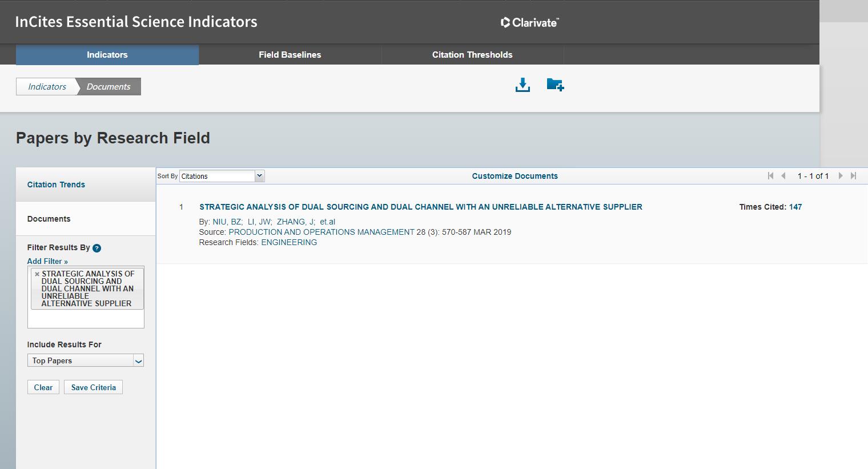
Task: Open PRODUCTION AND OPERATIONS MANAGEMENT source link
Action: click(x=322, y=232)
